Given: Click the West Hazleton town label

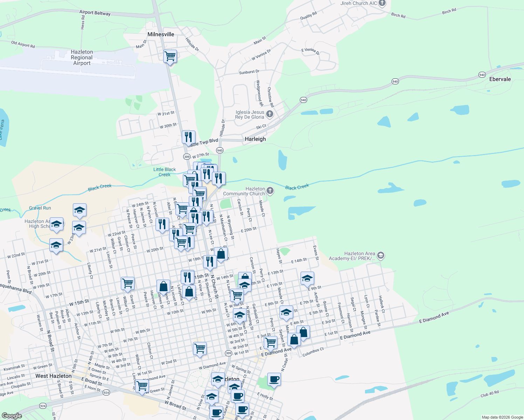Looking at the screenshot, I should [x=53, y=376].
